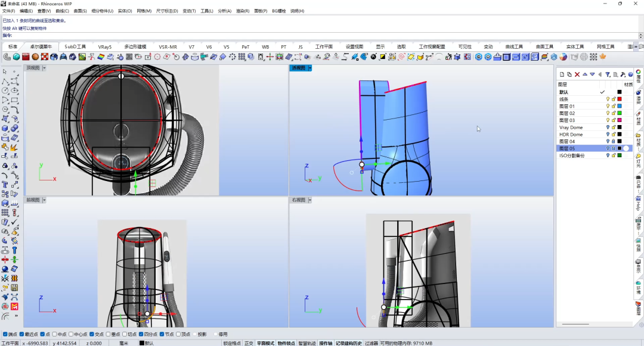This screenshot has width=644, height=346.
Task: Open the layer filter funnel icon
Action: coord(608,74)
